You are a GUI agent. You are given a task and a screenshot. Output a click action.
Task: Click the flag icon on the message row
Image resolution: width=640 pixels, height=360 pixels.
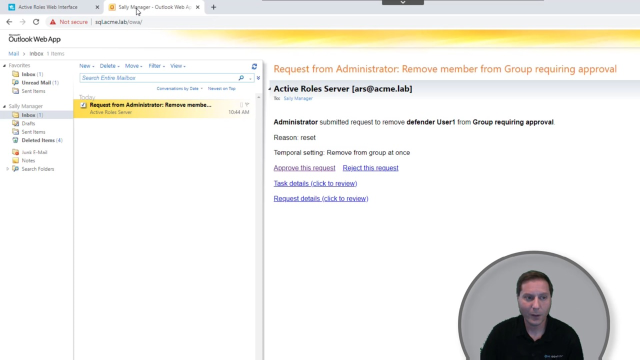[247, 105]
